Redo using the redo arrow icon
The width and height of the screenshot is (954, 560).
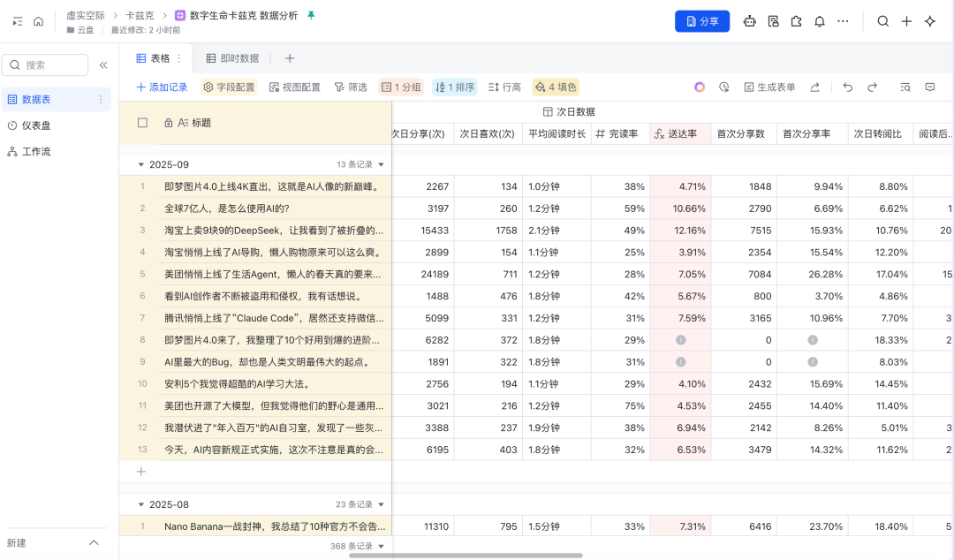(x=872, y=87)
